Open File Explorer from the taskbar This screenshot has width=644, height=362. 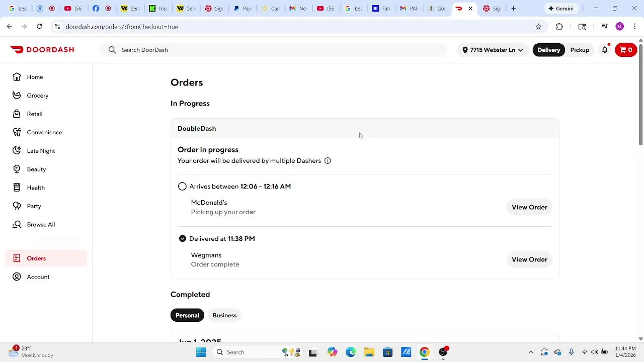click(369, 352)
